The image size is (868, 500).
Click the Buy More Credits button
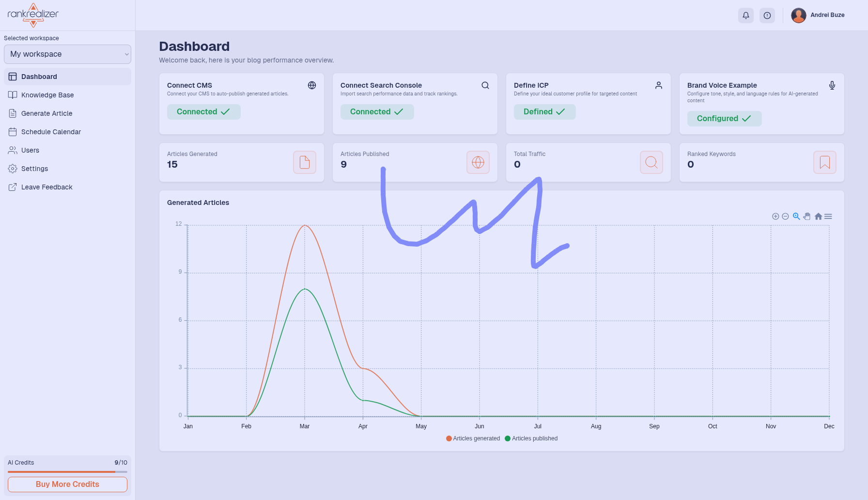click(67, 484)
